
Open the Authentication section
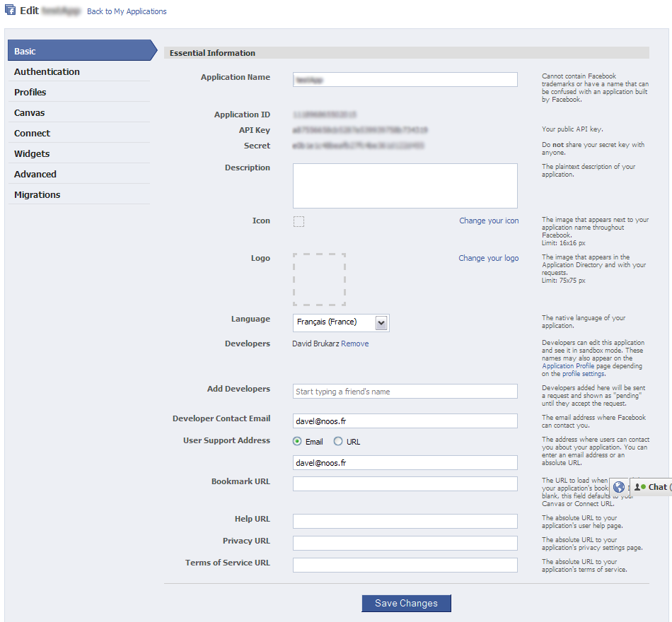point(79,71)
